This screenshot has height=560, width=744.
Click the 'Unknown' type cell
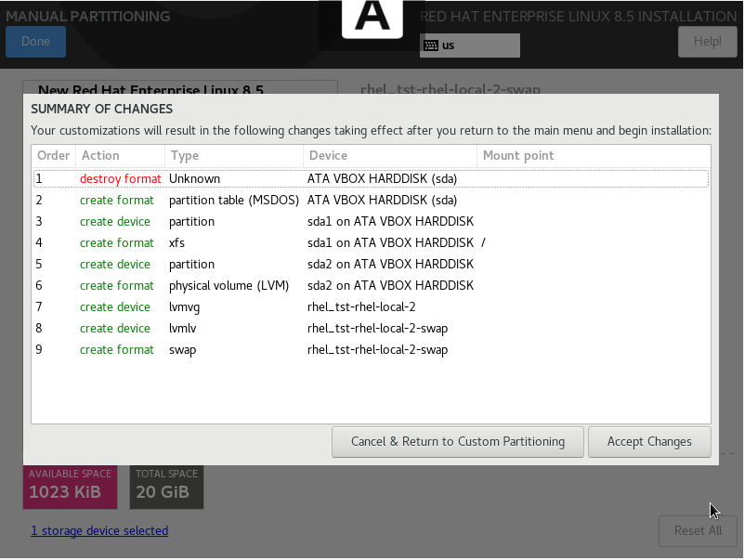pyautogui.click(x=194, y=179)
